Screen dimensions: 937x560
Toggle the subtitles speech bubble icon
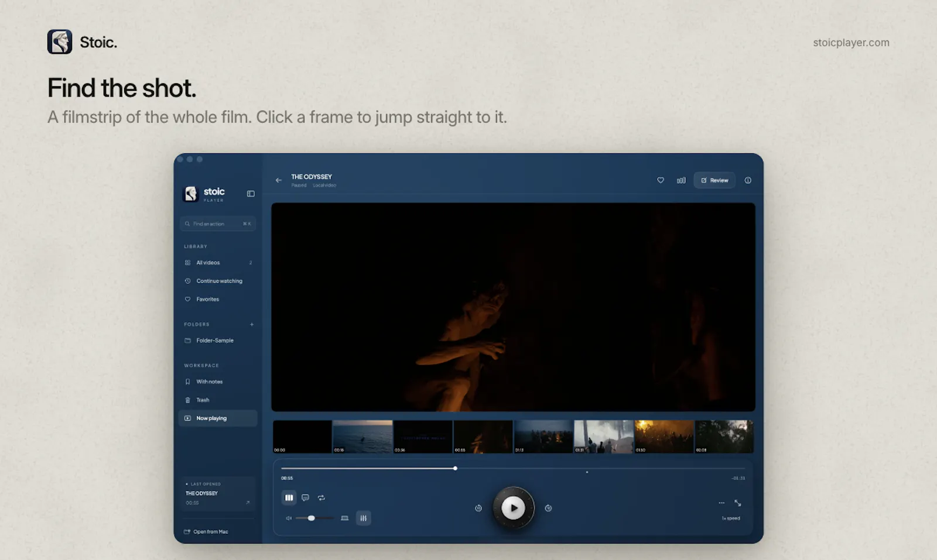click(x=305, y=498)
